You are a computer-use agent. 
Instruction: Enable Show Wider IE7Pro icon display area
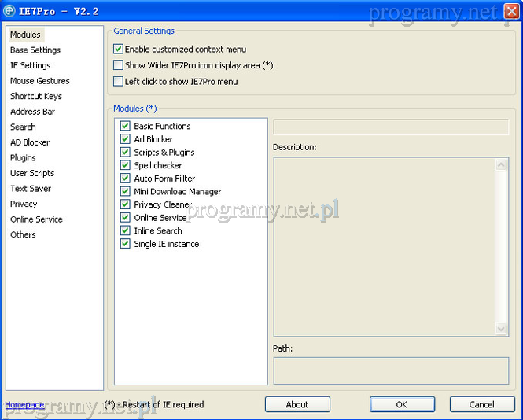119,65
